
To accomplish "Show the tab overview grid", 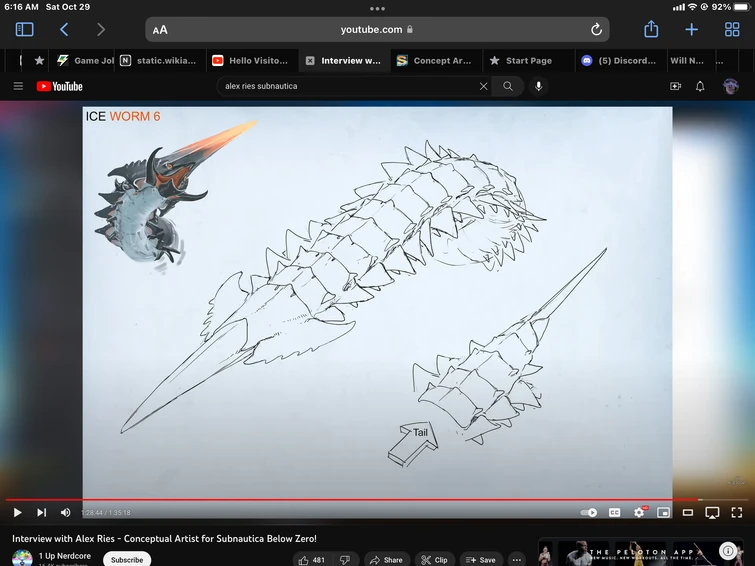I will pos(732,29).
